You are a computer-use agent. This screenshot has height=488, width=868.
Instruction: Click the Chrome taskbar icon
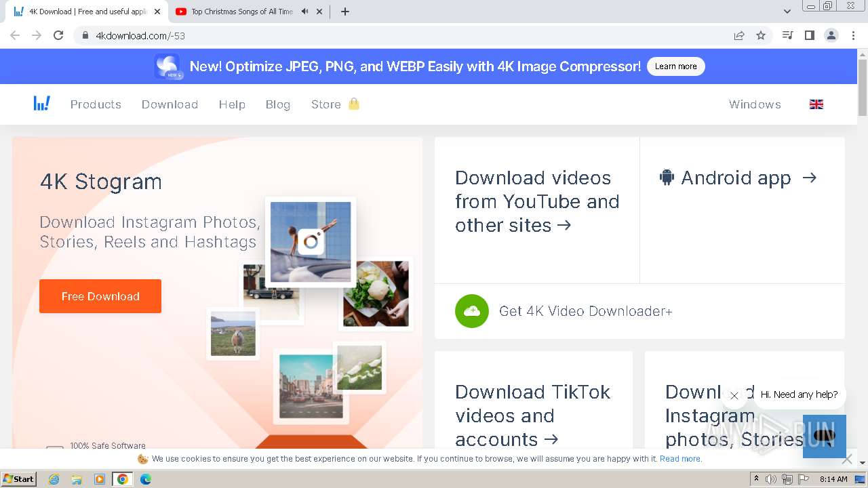[x=123, y=479]
